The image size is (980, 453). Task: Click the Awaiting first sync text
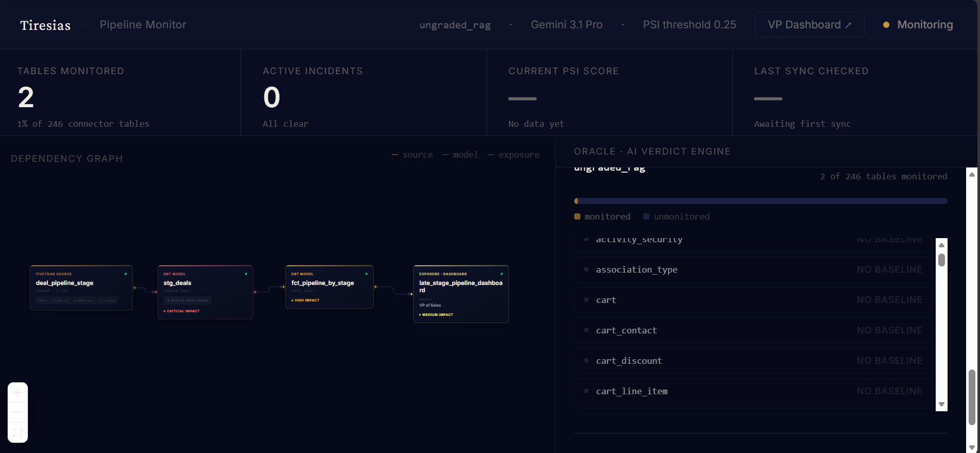[x=802, y=124]
